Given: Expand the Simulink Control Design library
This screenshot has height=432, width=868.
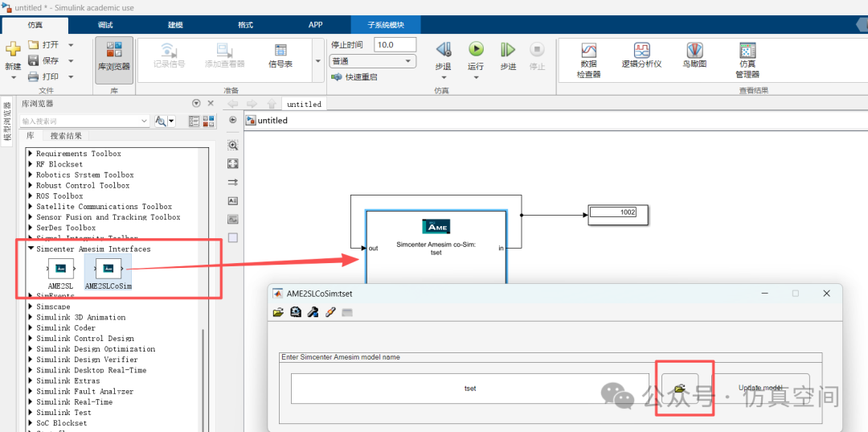Looking at the screenshot, I should [31, 339].
